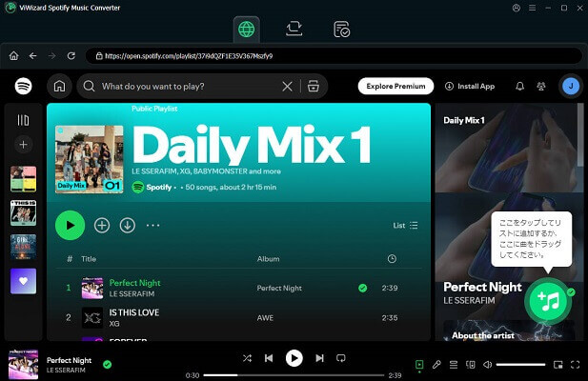The width and height of the screenshot is (588, 381).
Task: Open lyrics microphone icon
Action: click(x=436, y=365)
